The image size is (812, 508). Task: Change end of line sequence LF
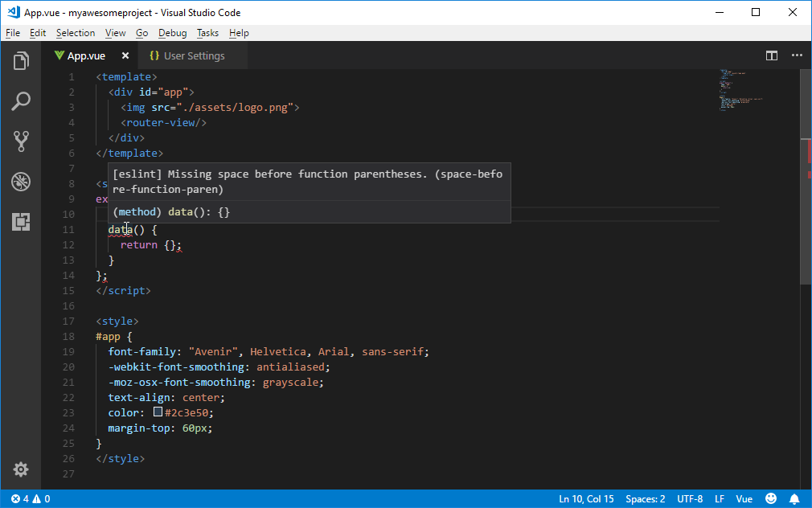[720, 498]
